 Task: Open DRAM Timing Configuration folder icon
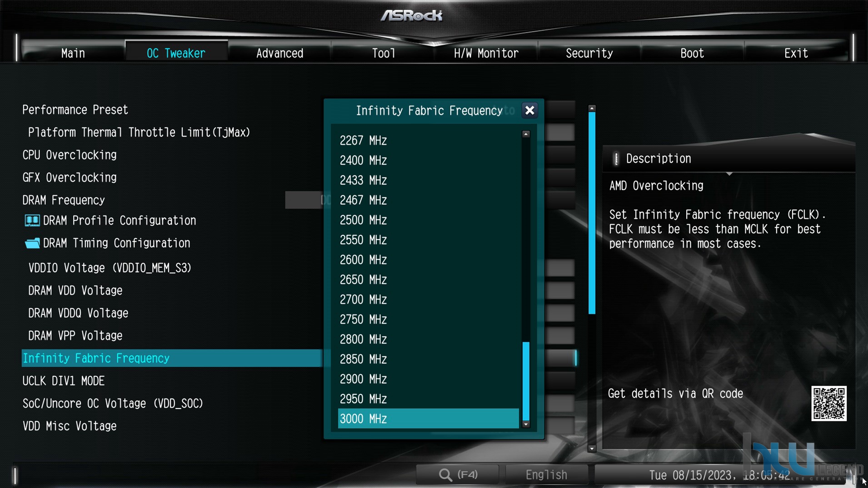32,243
